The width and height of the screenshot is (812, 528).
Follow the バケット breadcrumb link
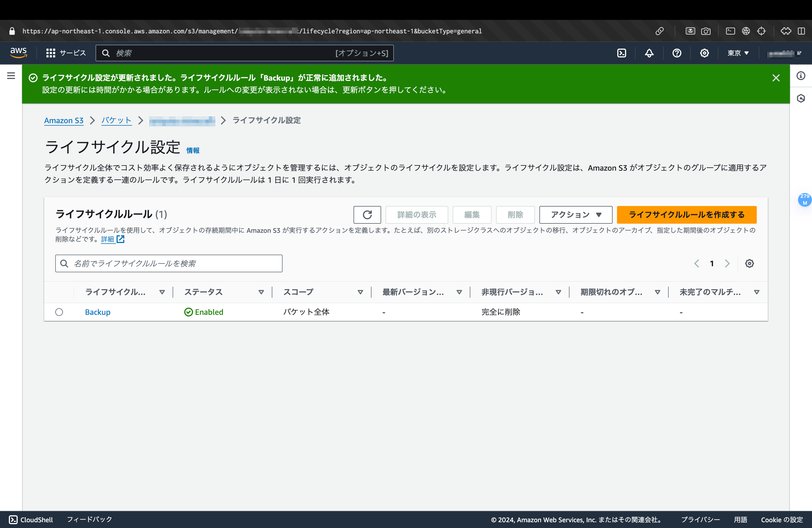point(116,120)
